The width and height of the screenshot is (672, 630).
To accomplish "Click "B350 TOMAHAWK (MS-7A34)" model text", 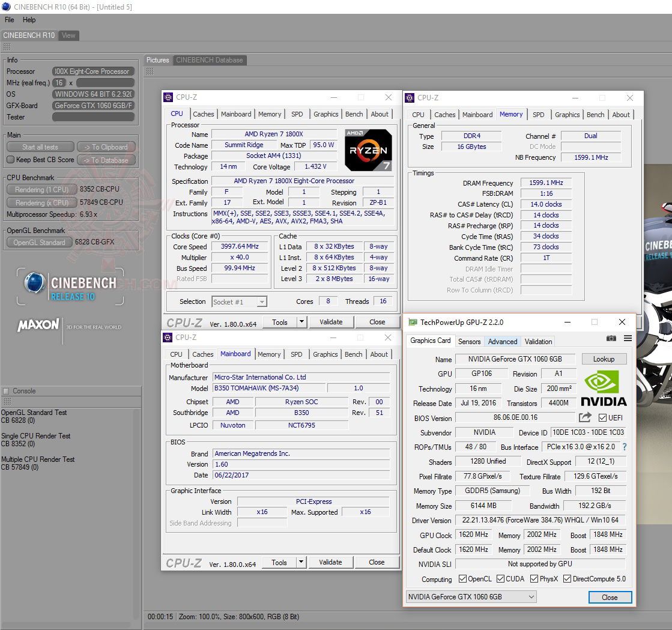I will click(256, 389).
